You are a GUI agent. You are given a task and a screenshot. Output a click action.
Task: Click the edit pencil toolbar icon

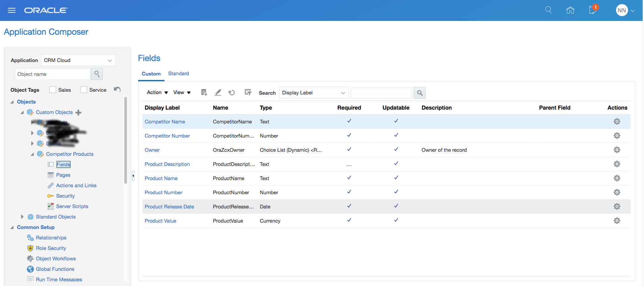click(218, 93)
